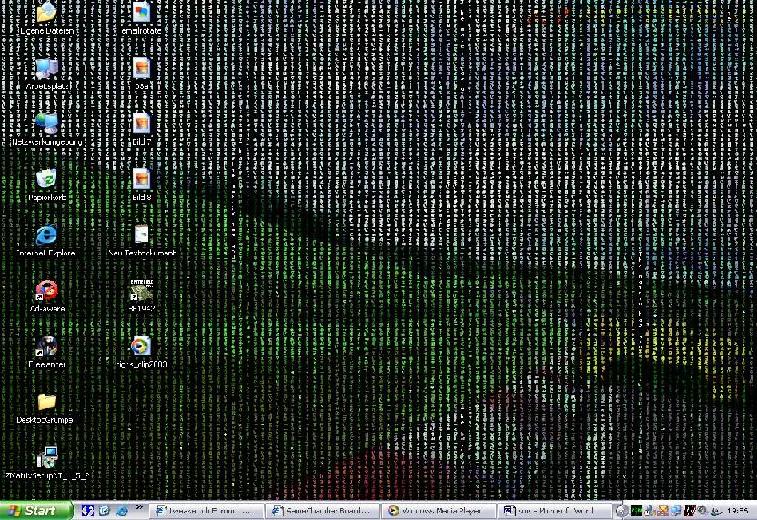Select the Neu Textdokument file icon
Screen dimensions: 757x520
[141, 236]
